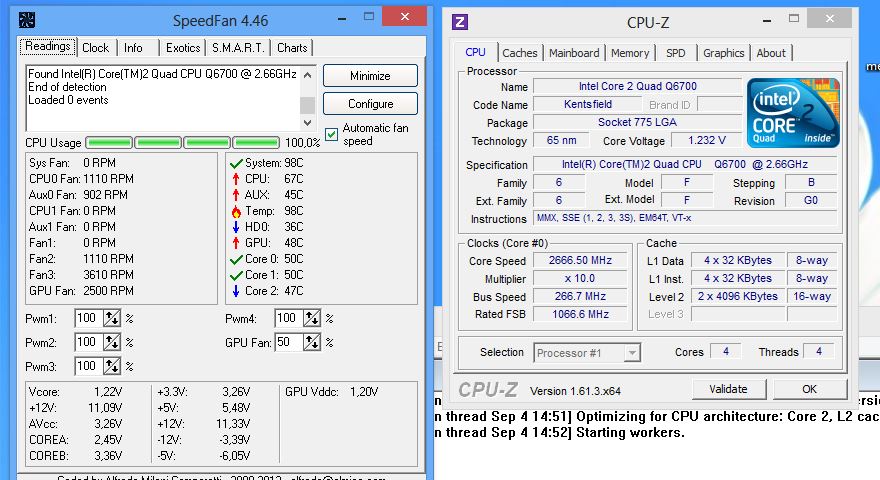This screenshot has width=880, height=480.
Task: Click the Socket 775 LGA package value
Action: tap(638, 122)
